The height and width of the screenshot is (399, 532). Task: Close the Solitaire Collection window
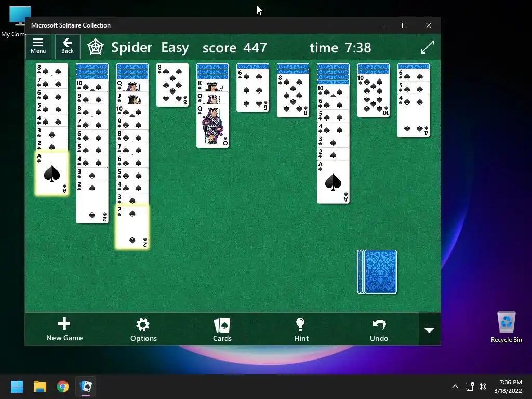[429, 25]
